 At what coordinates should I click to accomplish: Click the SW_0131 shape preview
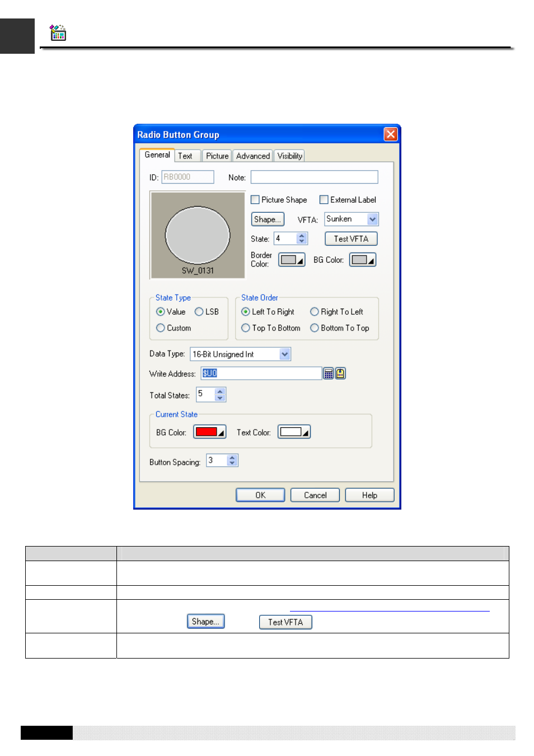click(198, 235)
